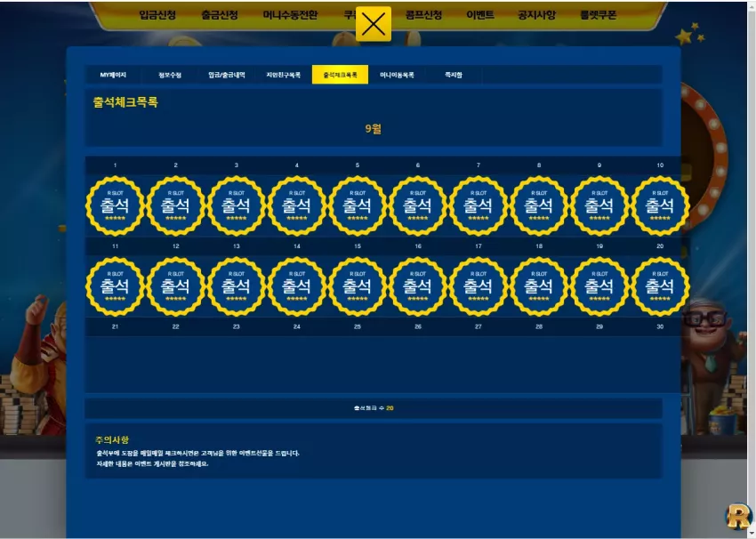Click the 이벤트 menu item

click(x=480, y=15)
